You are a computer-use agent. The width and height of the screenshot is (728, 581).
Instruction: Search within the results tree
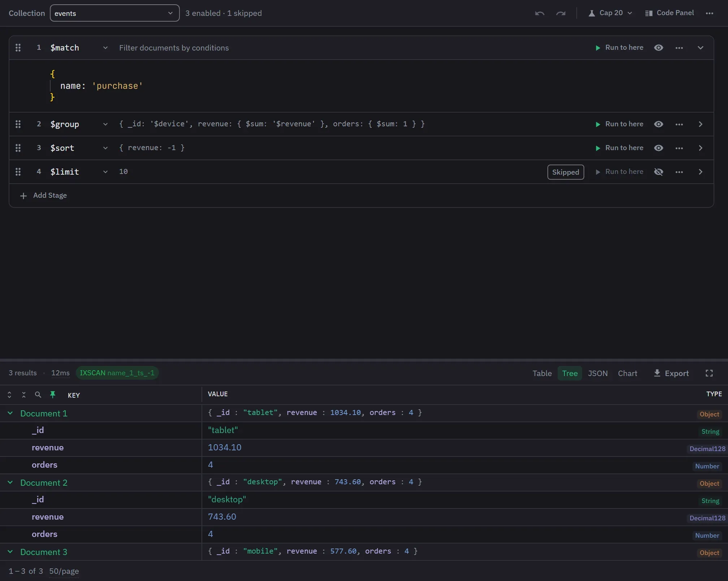[x=38, y=395]
